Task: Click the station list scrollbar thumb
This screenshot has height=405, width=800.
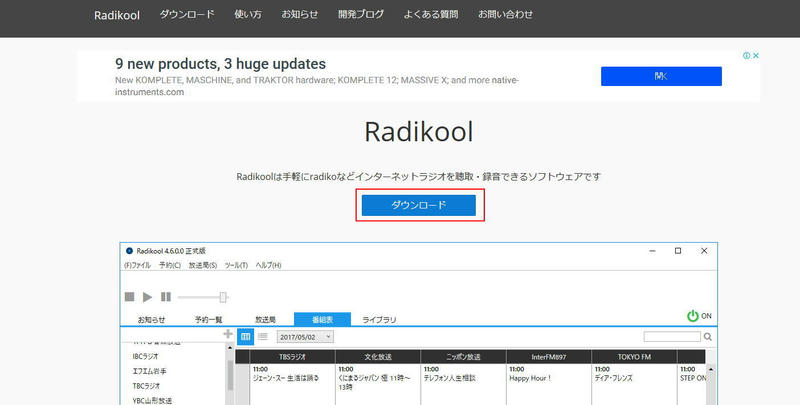Action: (230, 374)
